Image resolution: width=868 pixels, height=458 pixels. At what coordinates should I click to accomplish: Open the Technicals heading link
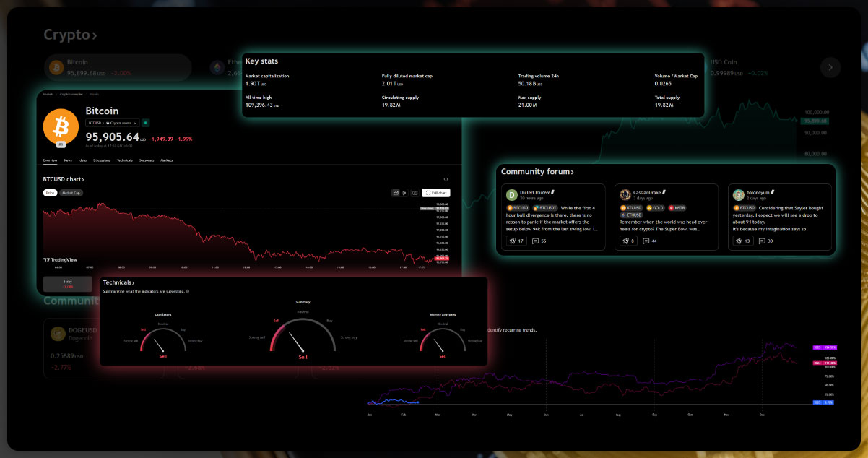(x=118, y=282)
